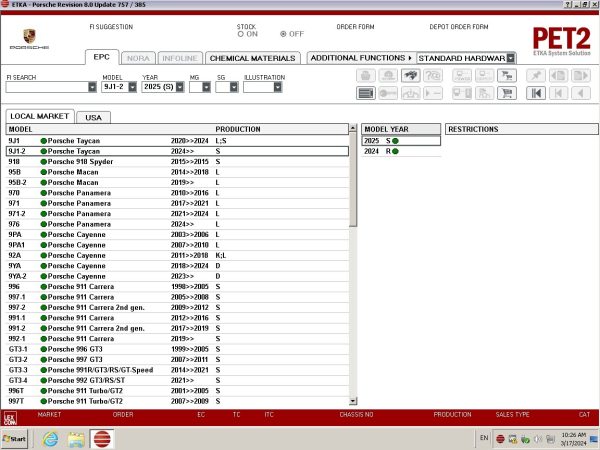The height and width of the screenshot is (450, 600).
Task: Click the LexCom logo in the status bar
Action: [10, 418]
